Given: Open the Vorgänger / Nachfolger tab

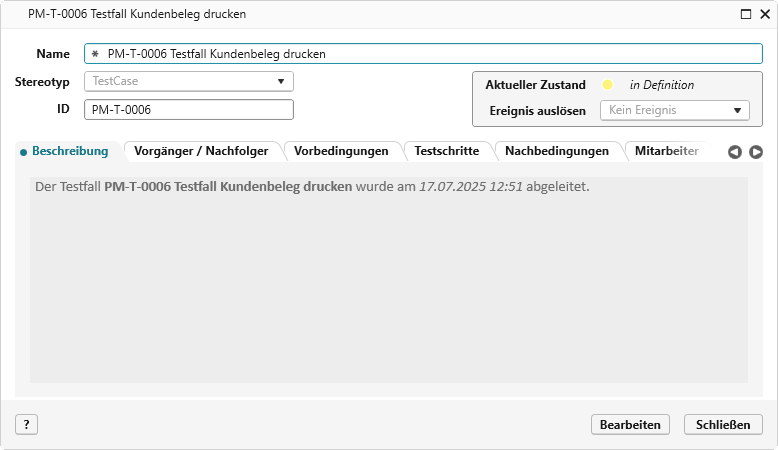Looking at the screenshot, I should pos(201,151).
